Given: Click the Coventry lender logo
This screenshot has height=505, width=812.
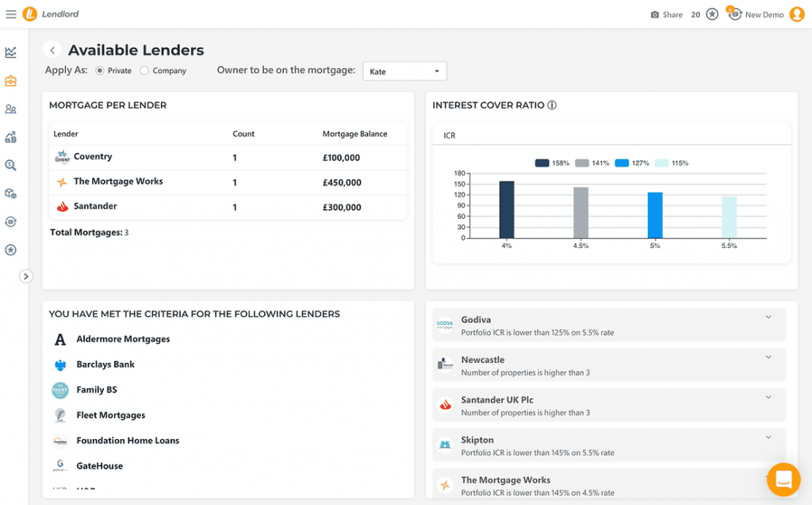Looking at the screenshot, I should (62, 157).
